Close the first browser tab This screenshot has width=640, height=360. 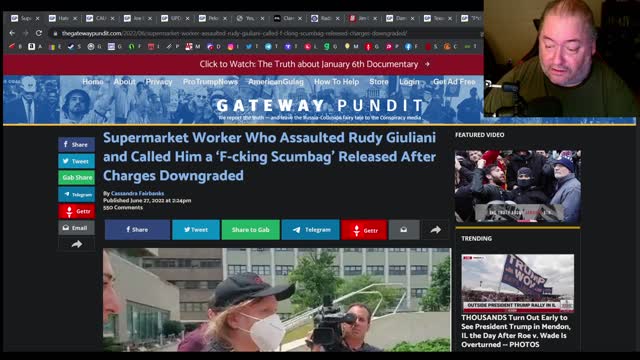point(38,18)
